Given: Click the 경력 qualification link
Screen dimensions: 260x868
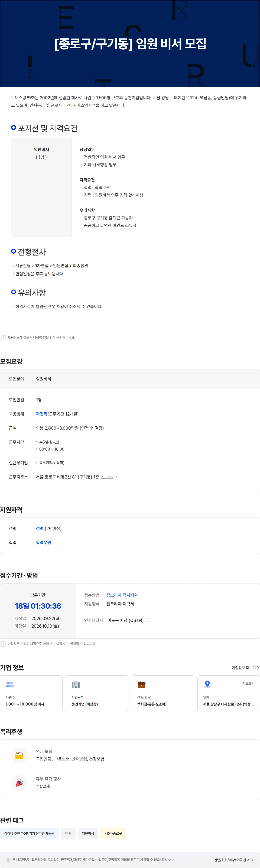Looking at the screenshot, I should click(40, 528).
